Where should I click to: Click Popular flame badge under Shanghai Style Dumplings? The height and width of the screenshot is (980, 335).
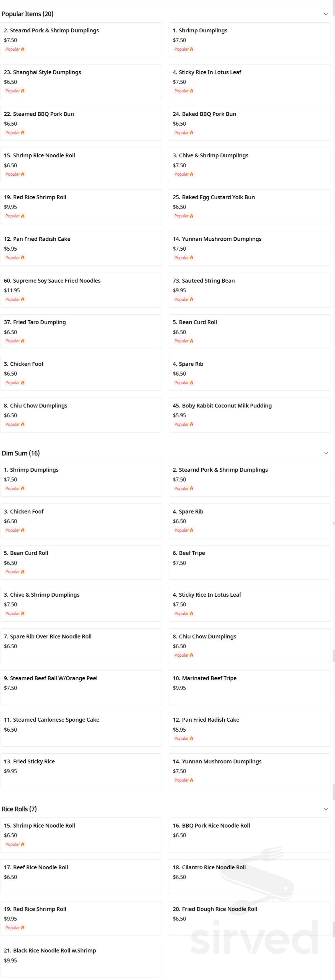click(15, 91)
